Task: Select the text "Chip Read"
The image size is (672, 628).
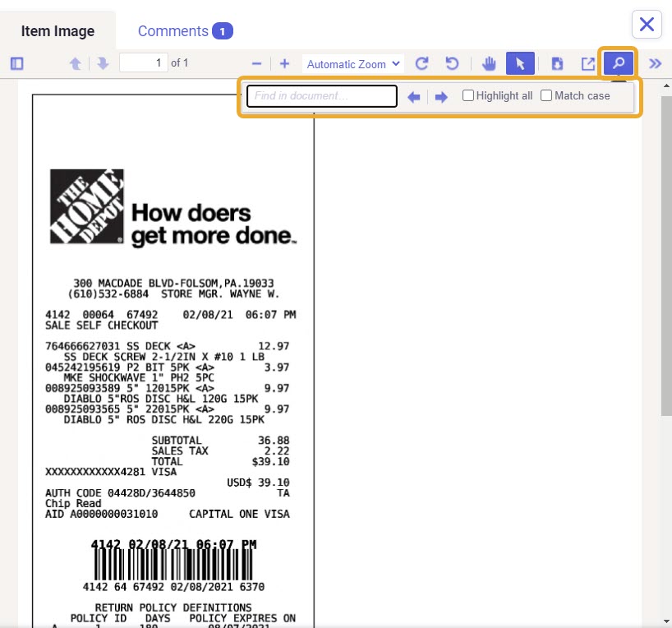Action: coord(73,503)
